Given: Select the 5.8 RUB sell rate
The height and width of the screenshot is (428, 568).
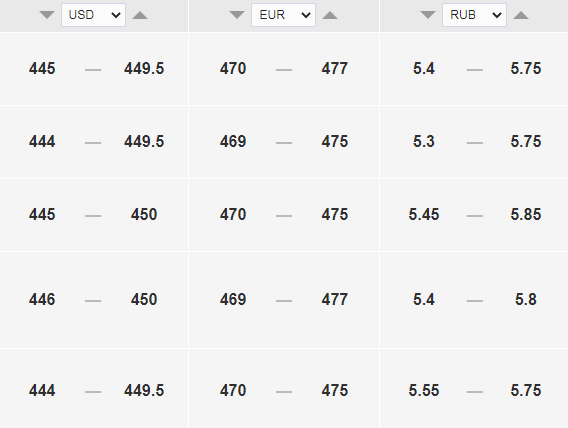Looking at the screenshot, I should (x=526, y=300).
